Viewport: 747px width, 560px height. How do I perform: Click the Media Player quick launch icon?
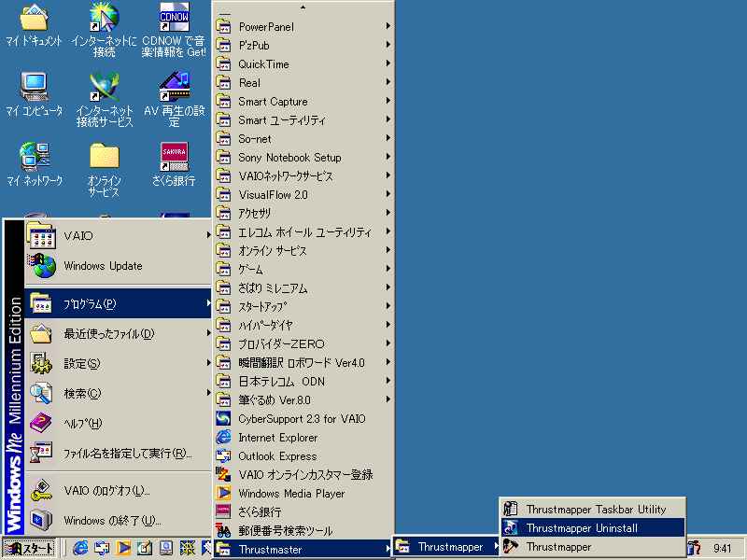123,548
